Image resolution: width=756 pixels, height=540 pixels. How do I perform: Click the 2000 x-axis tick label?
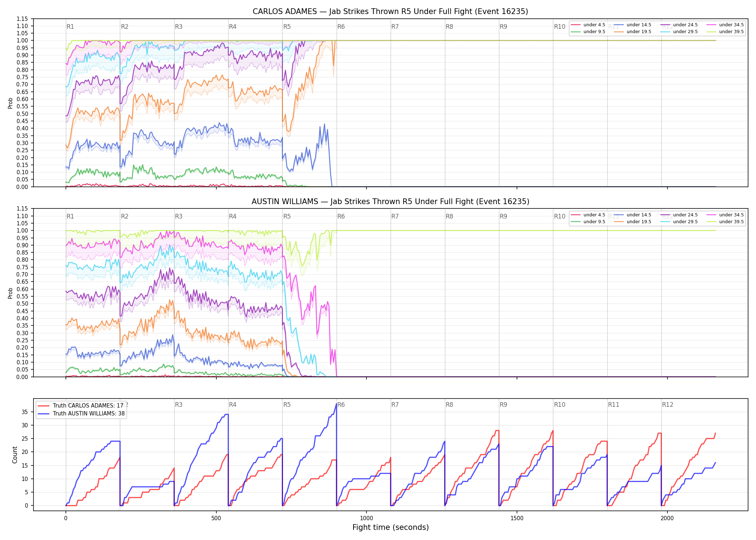[667, 518]
